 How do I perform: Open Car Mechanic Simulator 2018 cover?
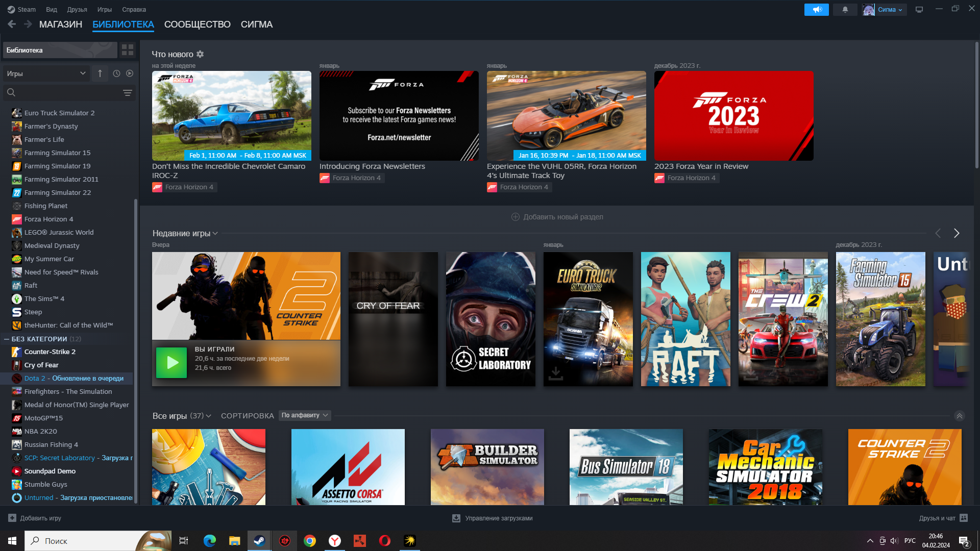tap(766, 467)
